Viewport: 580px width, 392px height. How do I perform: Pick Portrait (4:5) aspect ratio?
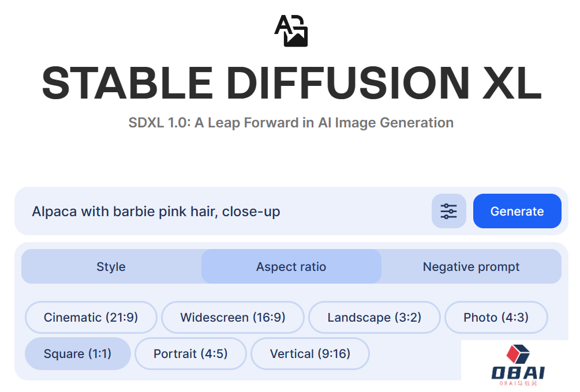(190, 353)
